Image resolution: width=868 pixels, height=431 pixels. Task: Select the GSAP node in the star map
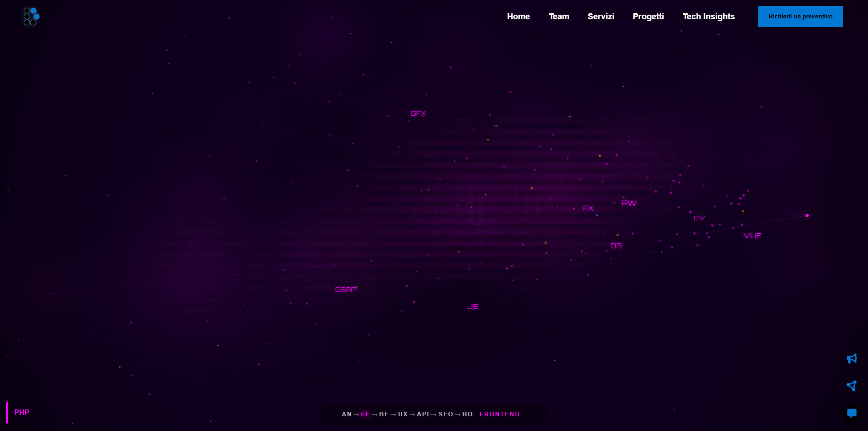coord(345,289)
